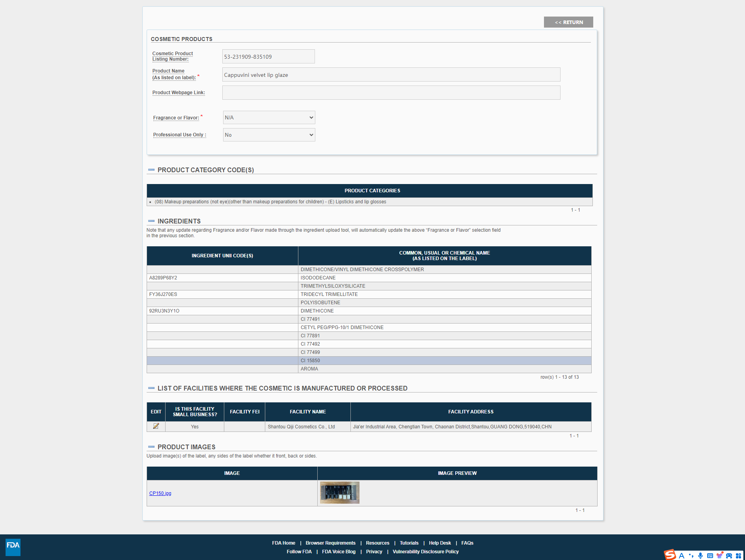Open Help Desk in the footer menu

click(440, 543)
